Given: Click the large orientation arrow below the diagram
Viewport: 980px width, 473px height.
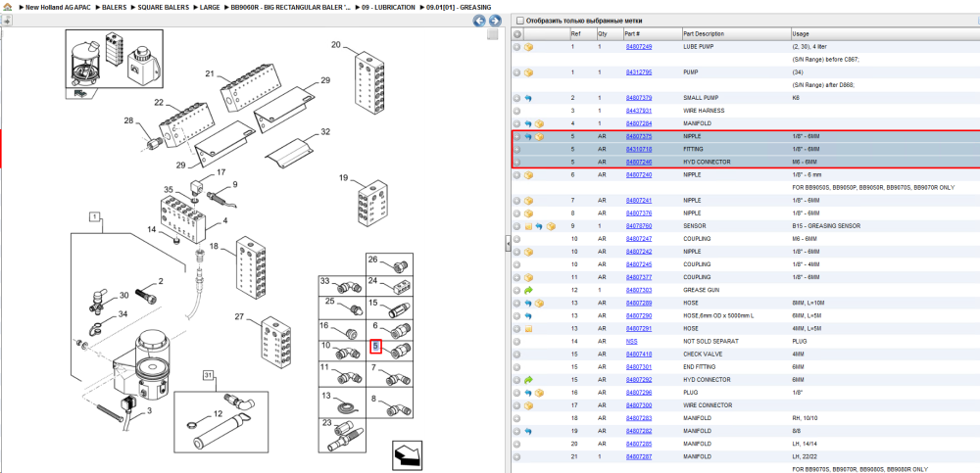Looking at the screenshot, I should (406, 453).
